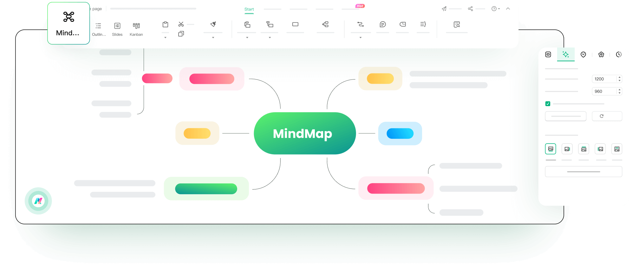Select the Mind Map view mode
The image size is (644, 268).
pyautogui.click(x=68, y=23)
